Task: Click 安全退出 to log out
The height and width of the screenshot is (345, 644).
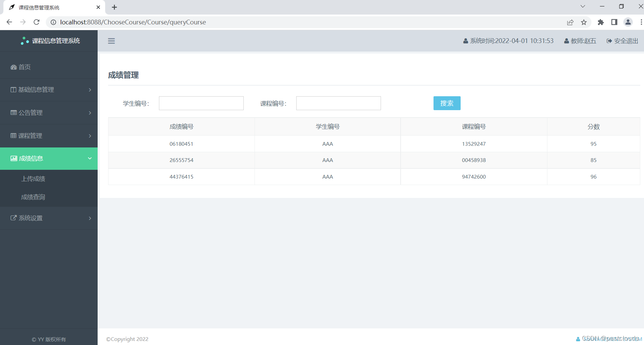Action: tap(626, 41)
